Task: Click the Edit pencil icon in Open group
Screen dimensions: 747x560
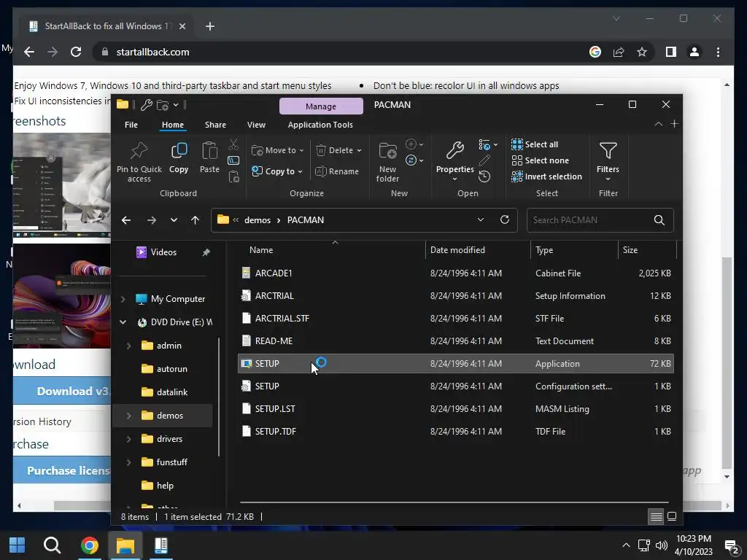Action: 484,160
